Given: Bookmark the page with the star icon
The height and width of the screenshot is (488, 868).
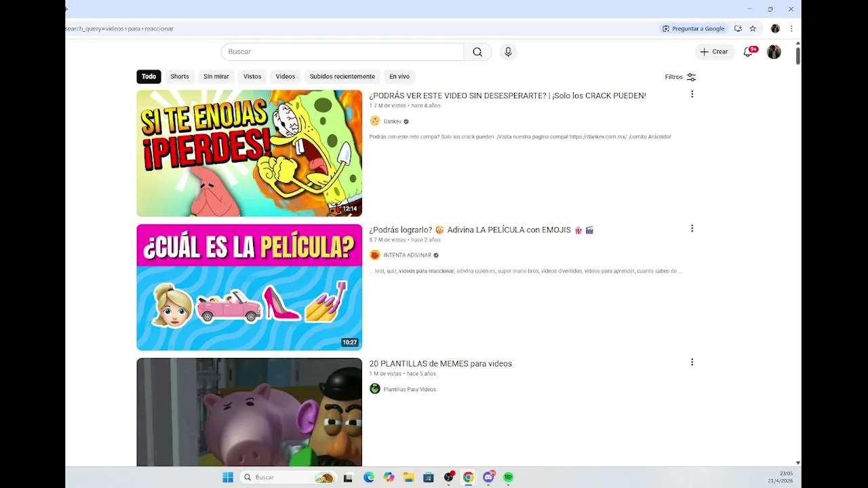Looking at the screenshot, I should tap(753, 28).
